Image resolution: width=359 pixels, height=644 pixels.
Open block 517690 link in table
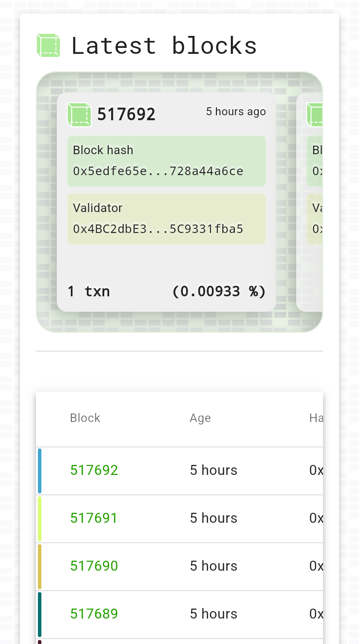(94, 566)
